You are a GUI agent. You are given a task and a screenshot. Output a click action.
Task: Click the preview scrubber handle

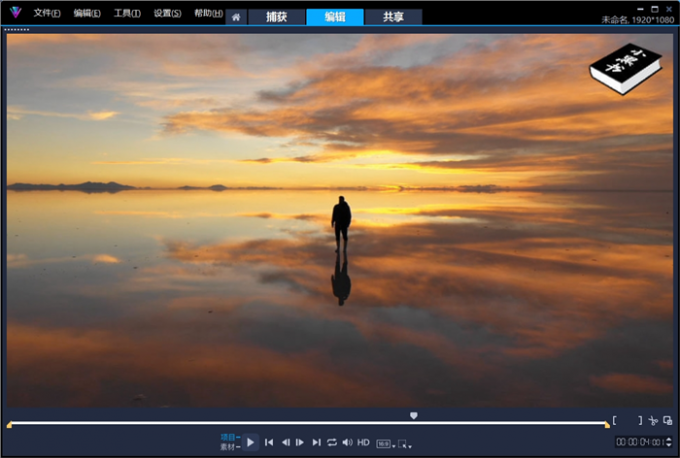point(414,415)
